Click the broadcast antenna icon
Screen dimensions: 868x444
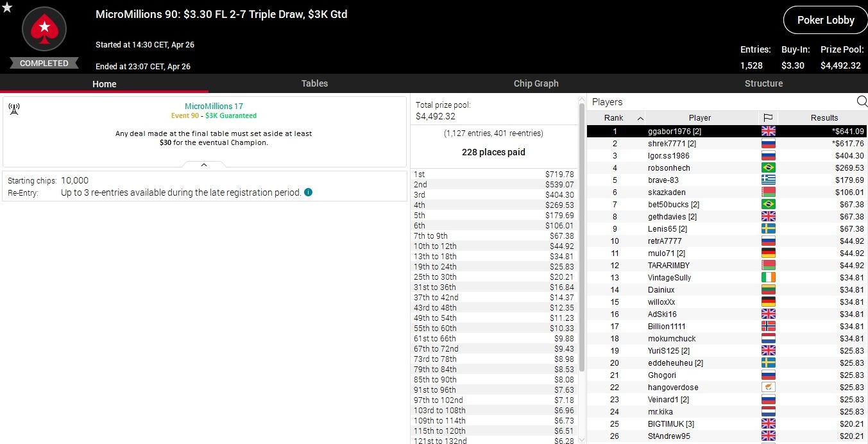[14, 109]
